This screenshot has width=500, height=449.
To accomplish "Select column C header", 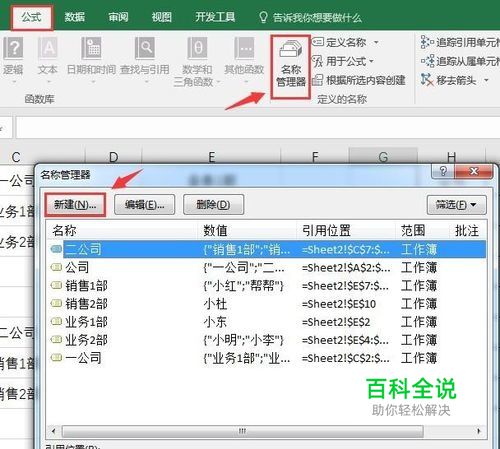I will pyautogui.click(x=16, y=157).
